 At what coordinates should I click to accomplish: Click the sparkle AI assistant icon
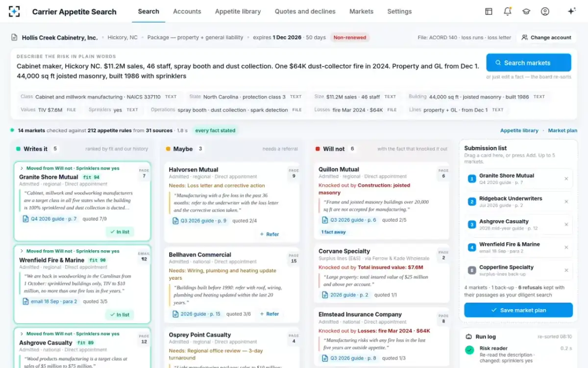pos(571,11)
